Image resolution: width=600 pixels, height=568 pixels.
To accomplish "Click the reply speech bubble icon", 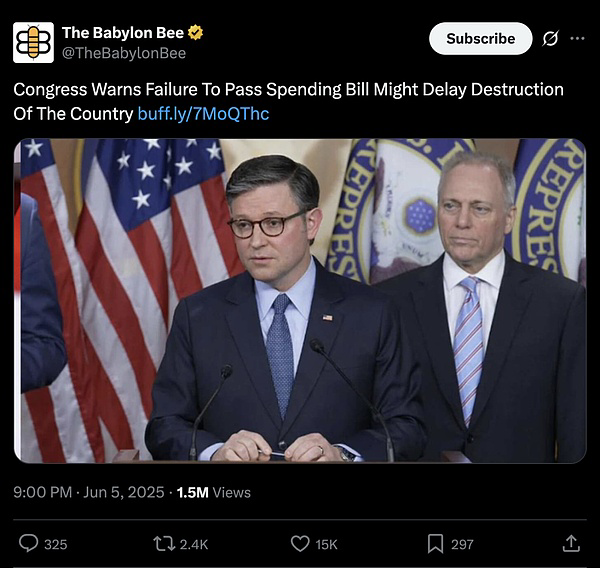I will click(29, 543).
